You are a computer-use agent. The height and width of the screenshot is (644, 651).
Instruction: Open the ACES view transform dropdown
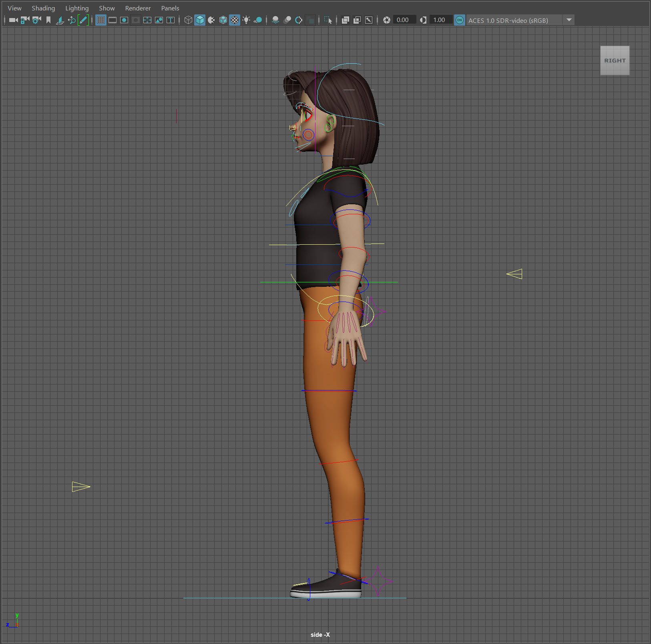pos(569,20)
